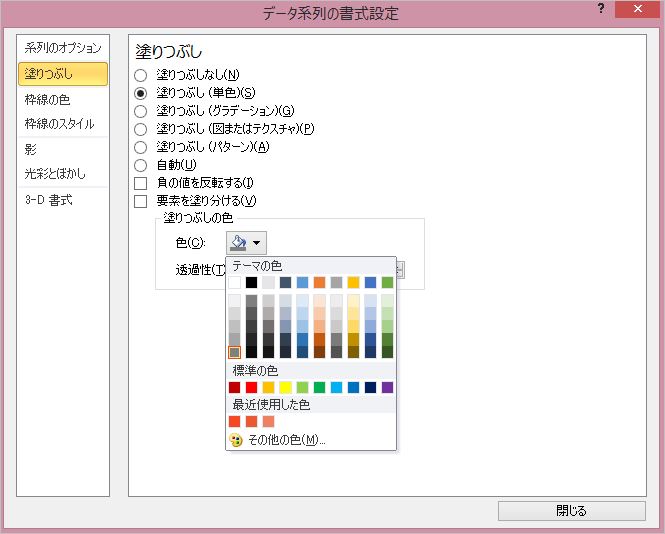Screen dimensions: 665x534
Task: Choose the orange standard color swatch
Action: [x=268, y=387]
